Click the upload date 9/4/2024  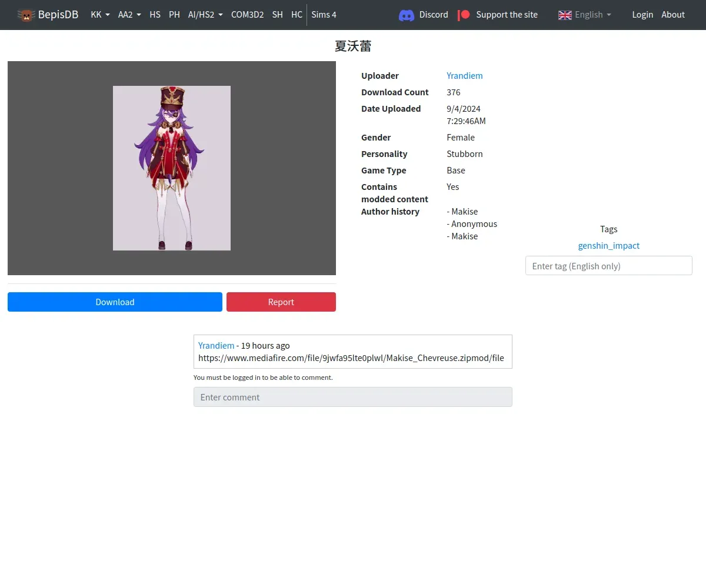(464, 108)
